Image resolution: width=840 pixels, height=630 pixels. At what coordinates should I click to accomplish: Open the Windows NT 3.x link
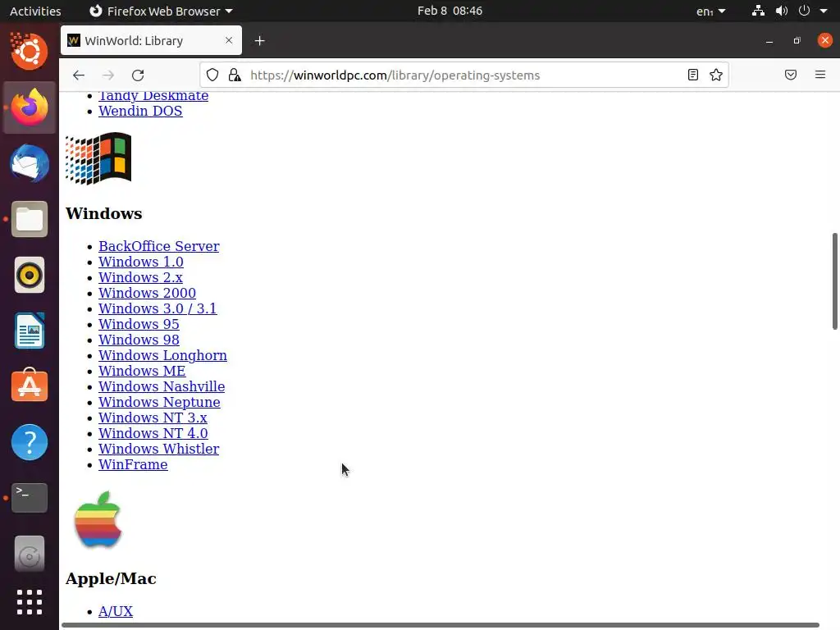[153, 418]
